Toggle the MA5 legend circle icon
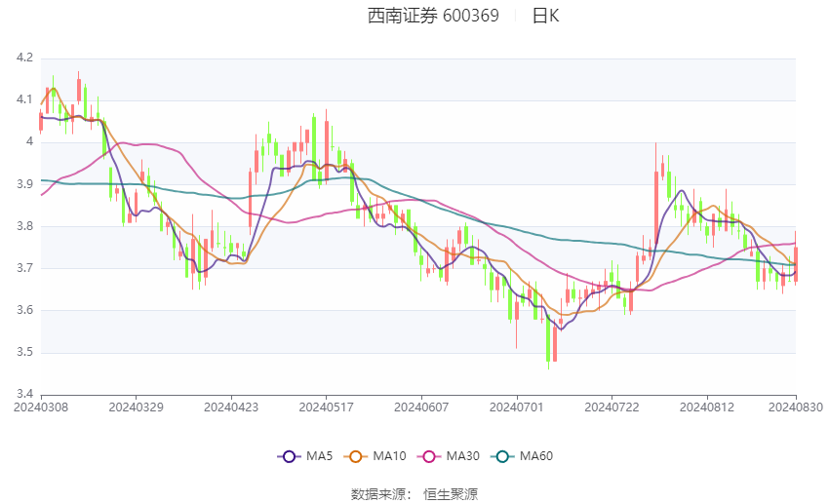The width and height of the screenshot is (829, 504). 289,456
